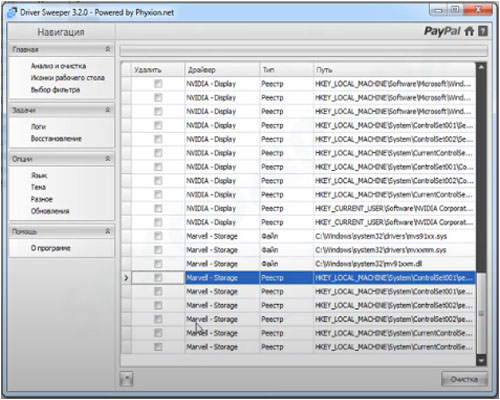Click the row selector arrow of highlighted row

pos(126,278)
